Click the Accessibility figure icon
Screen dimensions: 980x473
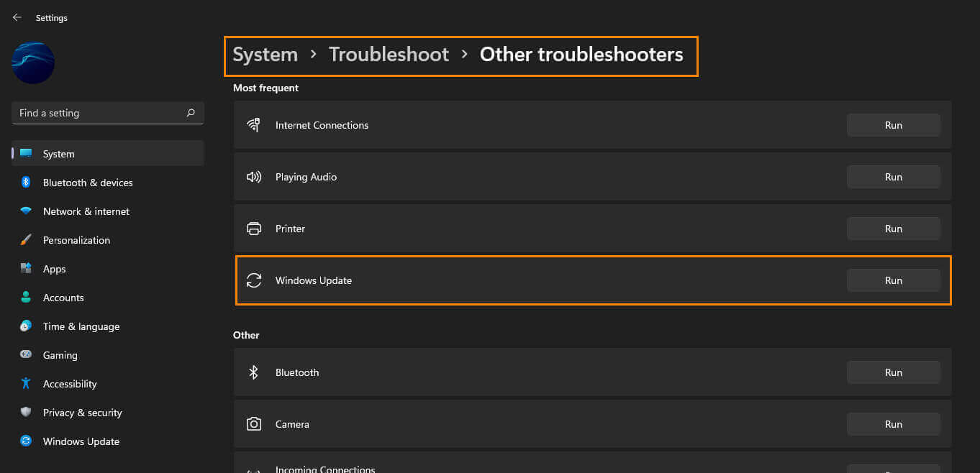(x=26, y=384)
